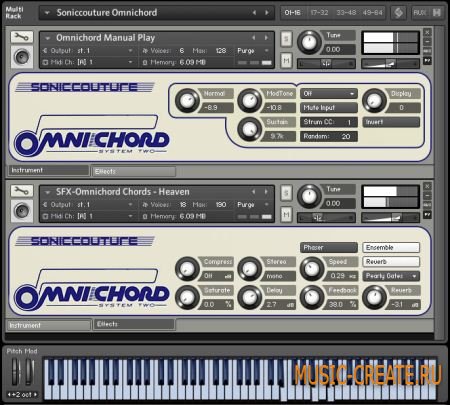Viewport: 450px width, 405px height.
Task: Remove SFX-Omnichord Chords Heaven instrument with X
Action: 427,186
